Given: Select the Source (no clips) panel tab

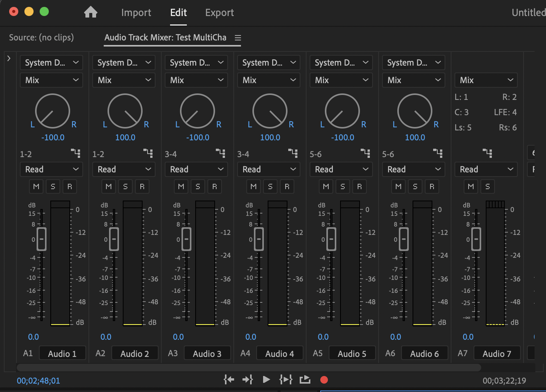Looking at the screenshot, I should point(42,37).
